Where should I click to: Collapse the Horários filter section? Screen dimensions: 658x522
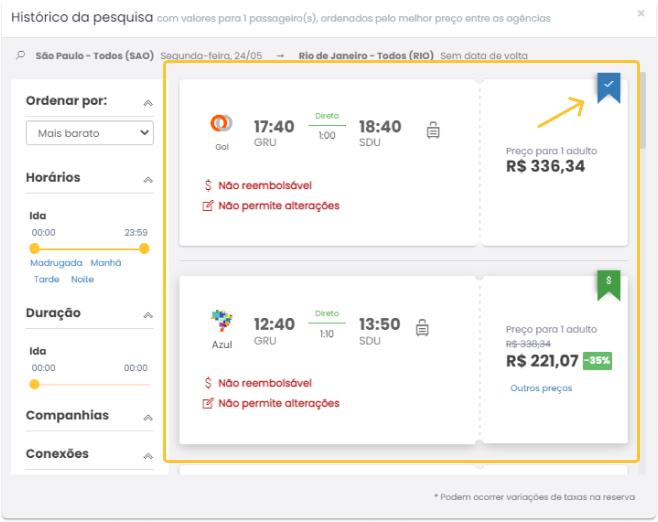(x=148, y=180)
